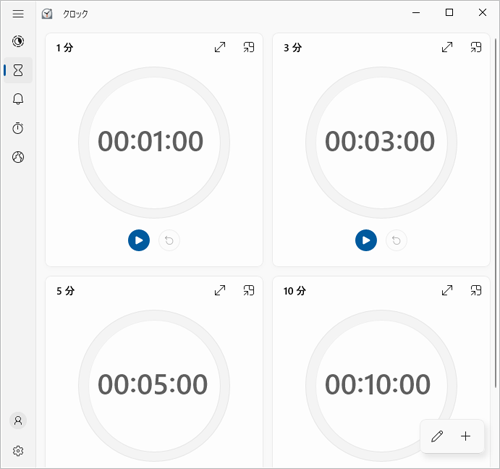Add a new timer with plus button
The width and height of the screenshot is (500, 469).
[x=466, y=436]
